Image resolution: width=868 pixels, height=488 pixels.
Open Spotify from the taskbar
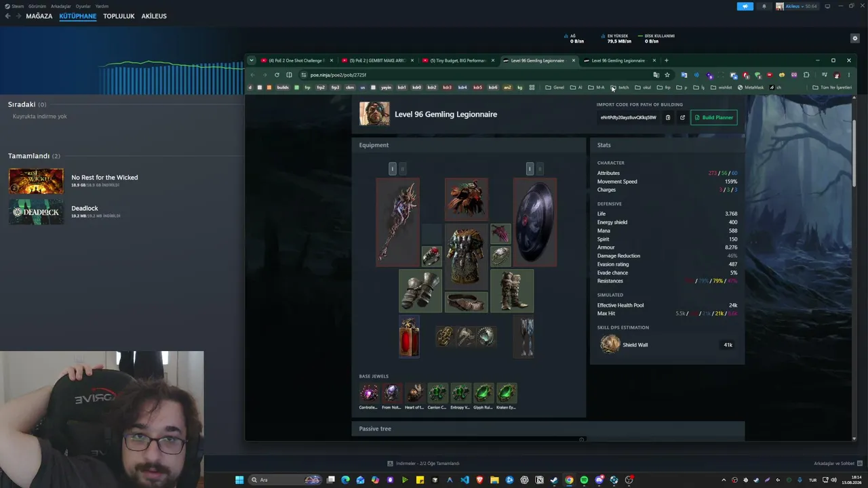584,480
